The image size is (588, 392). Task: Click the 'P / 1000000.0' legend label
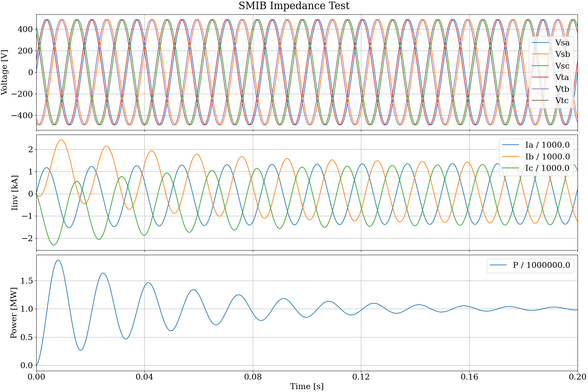pos(541,265)
